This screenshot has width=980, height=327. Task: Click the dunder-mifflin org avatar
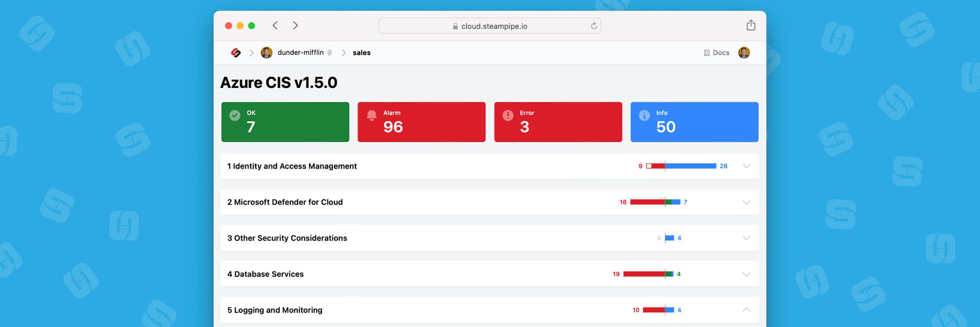tap(266, 53)
